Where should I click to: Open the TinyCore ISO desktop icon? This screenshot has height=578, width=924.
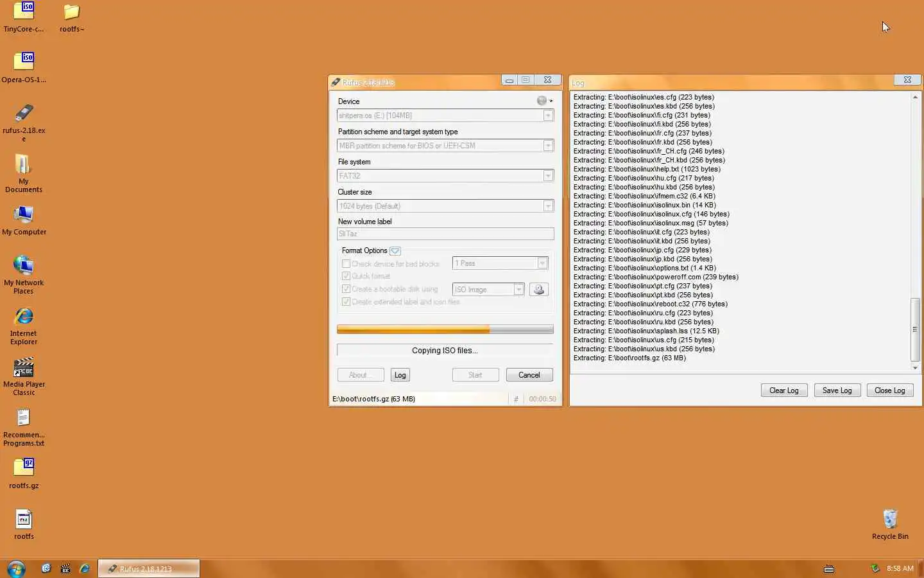click(x=24, y=17)
